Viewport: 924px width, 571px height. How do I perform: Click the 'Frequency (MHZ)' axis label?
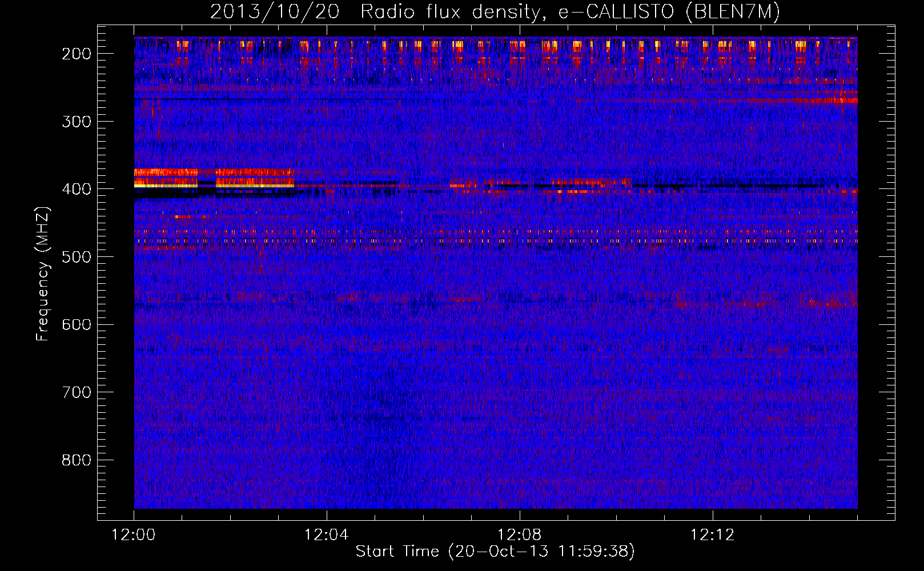43,274
